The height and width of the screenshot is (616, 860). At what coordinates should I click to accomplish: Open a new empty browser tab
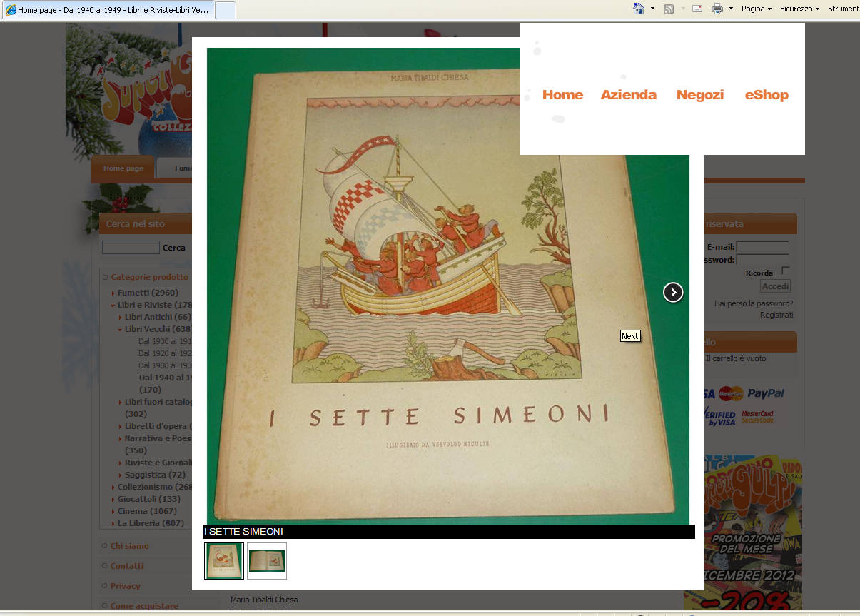226,10
